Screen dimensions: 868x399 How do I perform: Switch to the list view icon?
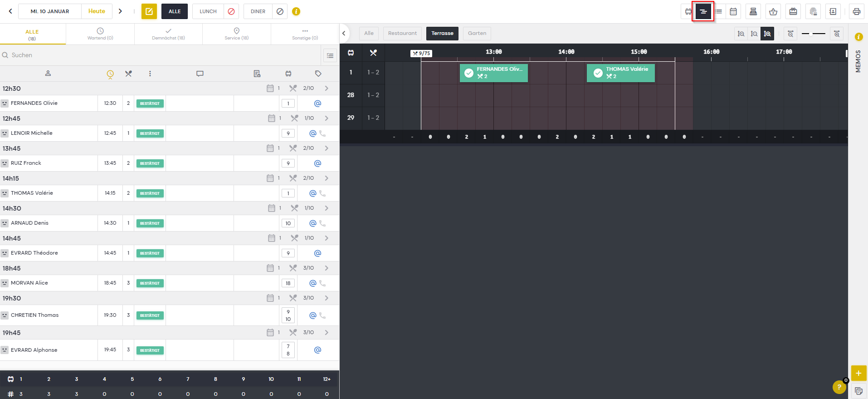[718, 11]
